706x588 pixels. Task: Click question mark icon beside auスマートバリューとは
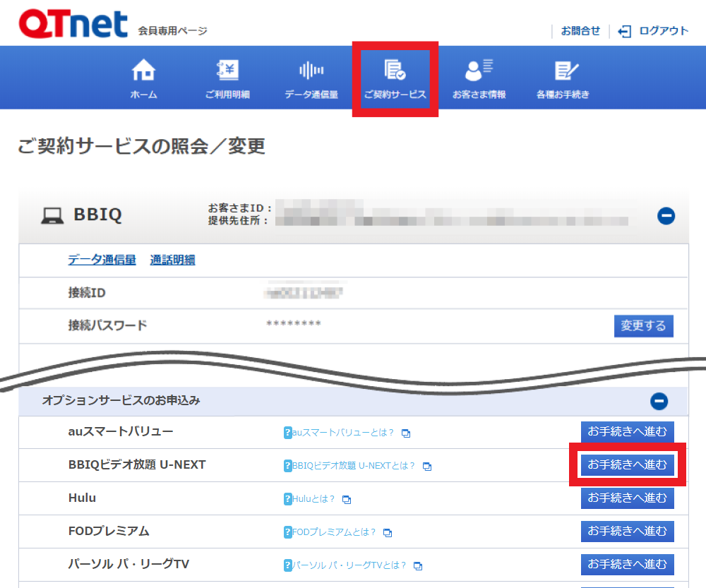(x=287, y=433)
